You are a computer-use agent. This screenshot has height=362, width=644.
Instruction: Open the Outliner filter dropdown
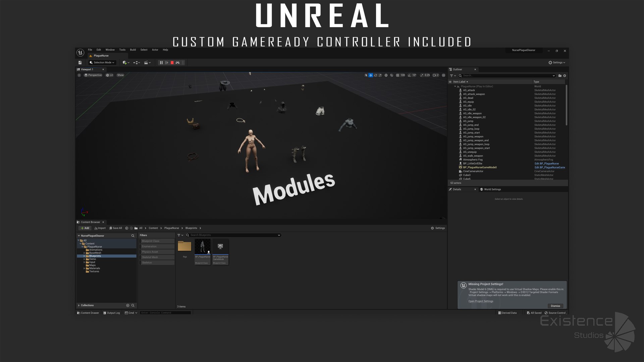tap(453, 76)
